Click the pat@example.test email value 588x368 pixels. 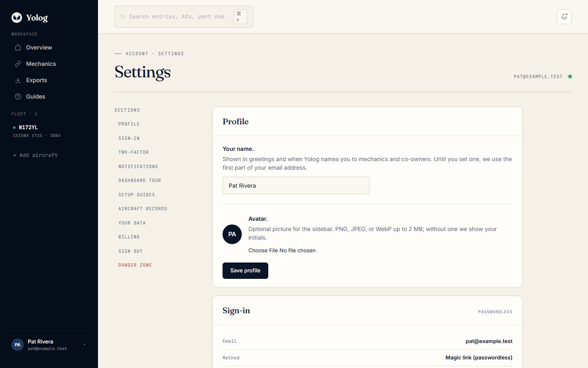[489, 341]
